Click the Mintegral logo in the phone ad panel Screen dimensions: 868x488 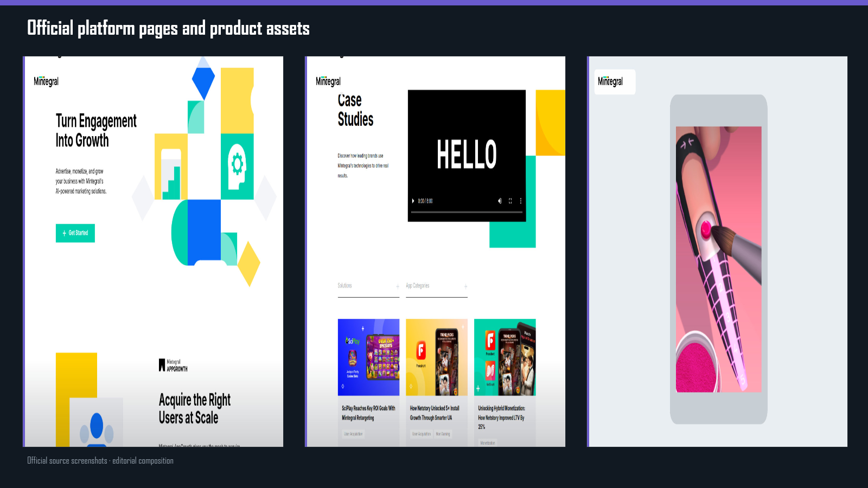tap(610, 81)
